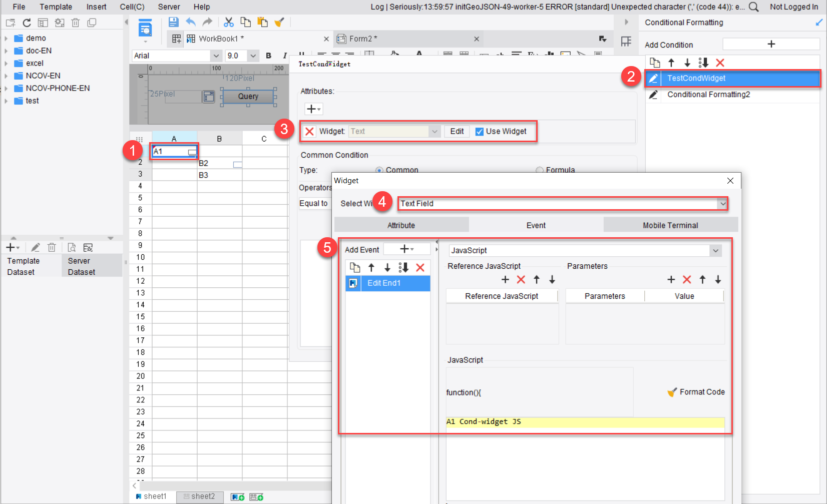The width and height of the screenshot is (827, 504).
Task: Open the top-bar search magnifier
Action: coord(754,7)
